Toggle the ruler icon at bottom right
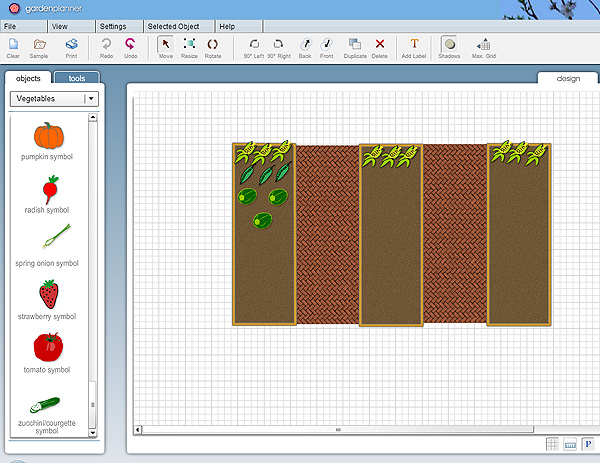Viewport: 600px width, 463px height. [570, 444]
